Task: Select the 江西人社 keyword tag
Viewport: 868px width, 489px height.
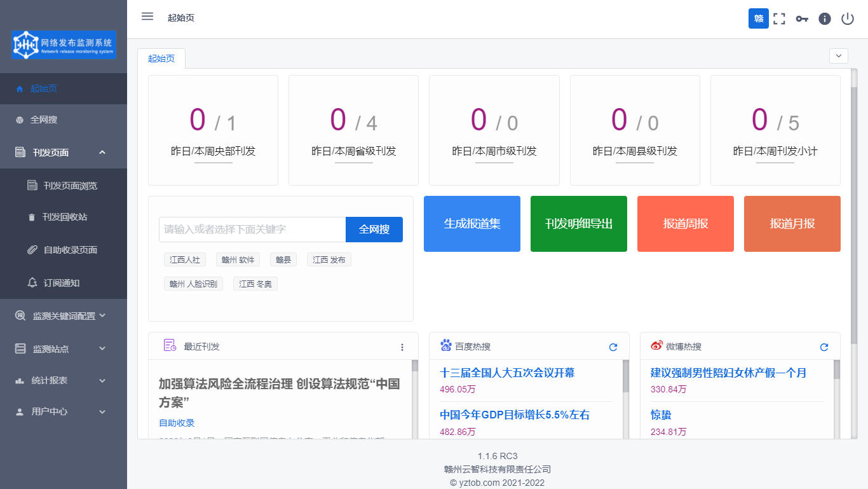Action: [185, 259]
